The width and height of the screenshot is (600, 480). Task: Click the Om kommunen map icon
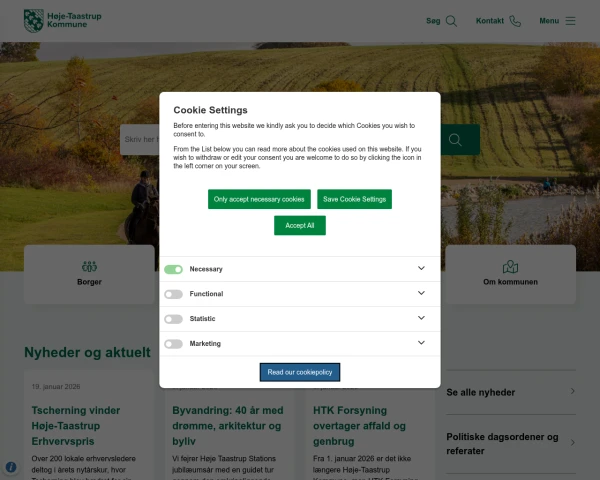coord(510,266)
